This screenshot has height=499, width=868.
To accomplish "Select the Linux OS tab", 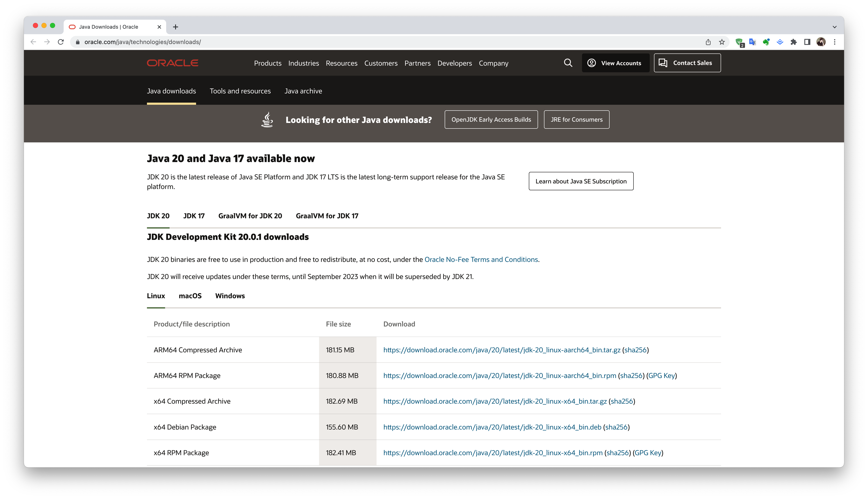I will pos(156,296).
